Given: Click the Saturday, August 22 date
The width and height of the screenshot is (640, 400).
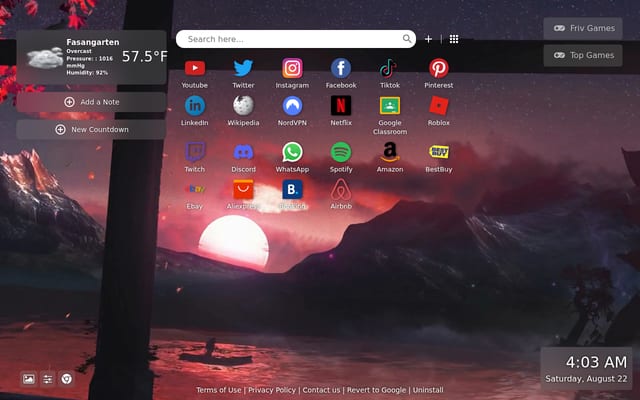Looking at the screenshot, I should [x=586, y=379].
